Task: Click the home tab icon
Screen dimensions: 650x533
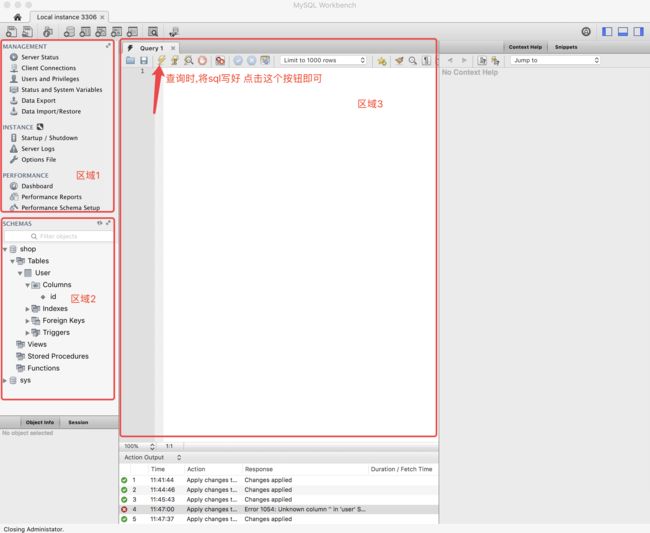Action: 17,17
